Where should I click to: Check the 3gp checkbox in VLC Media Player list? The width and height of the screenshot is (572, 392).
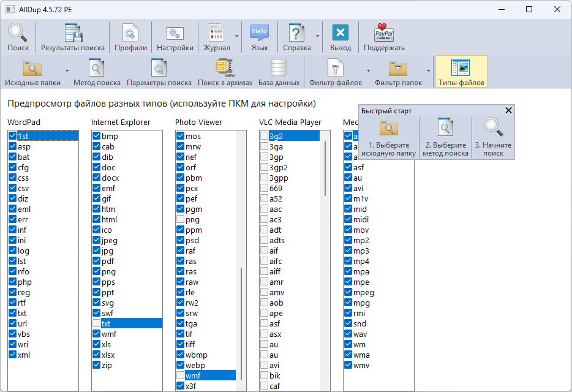(264, 157)
